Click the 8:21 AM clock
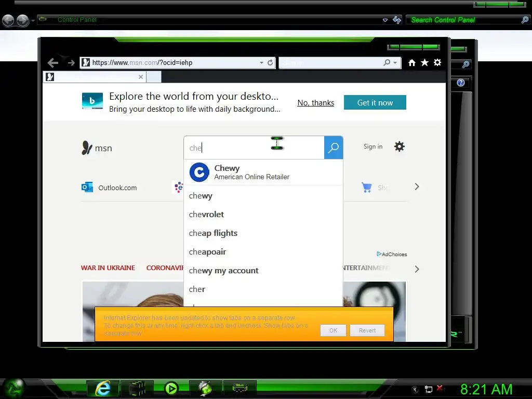The image size is (532, 399). pos(486,390)
